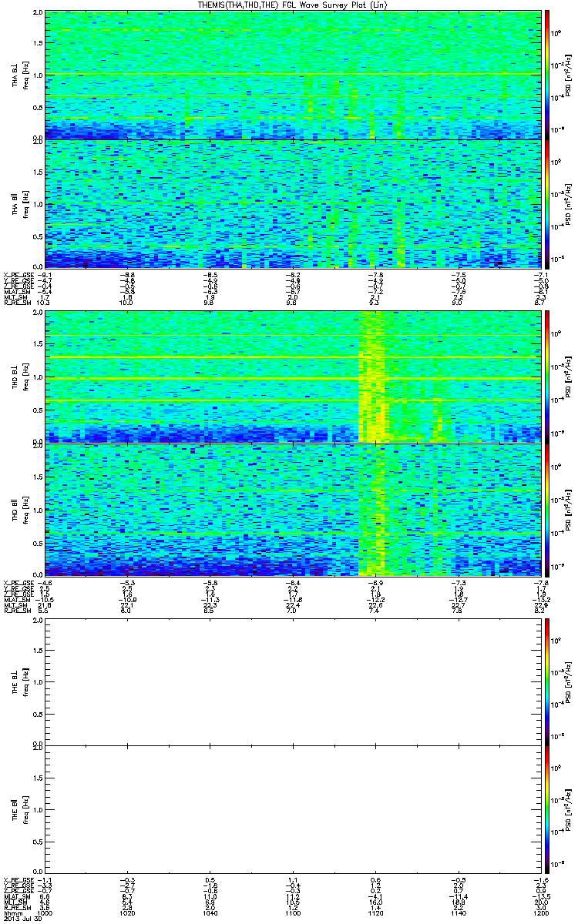The height and width of the screenshot is (924, 578).
Task: Click the color bar beside THD B-perpendicular panel
Action: click(x=548, y=377)
